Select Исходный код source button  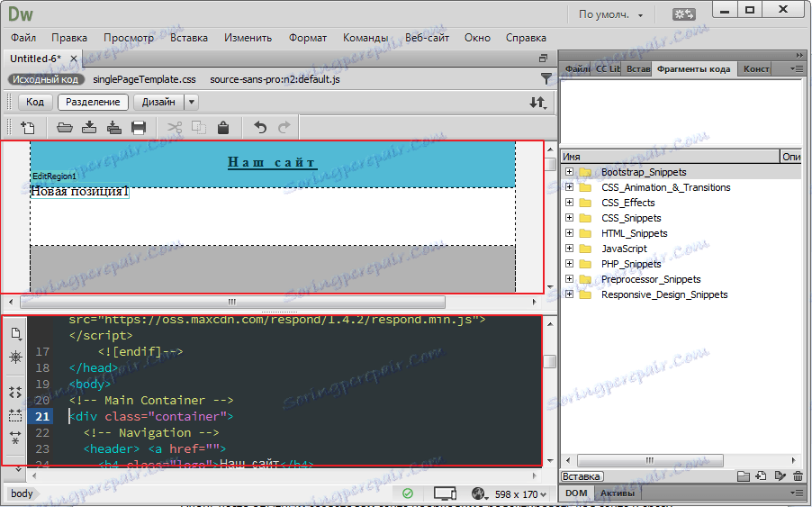click(x=46, y=79)
